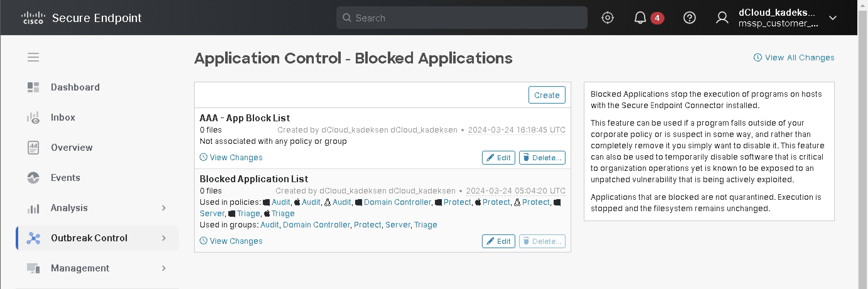Click the Inbox icon in sidebar

pos(33,118)
